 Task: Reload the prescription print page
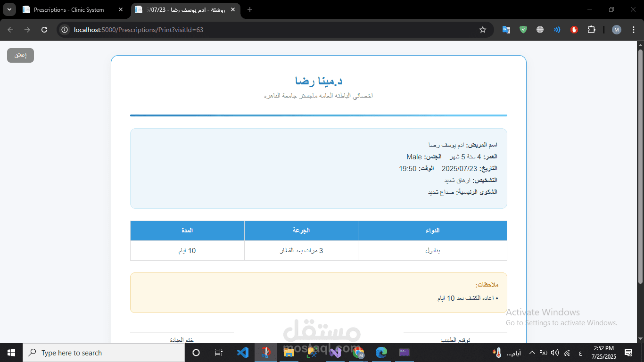(x=44, y=30)
